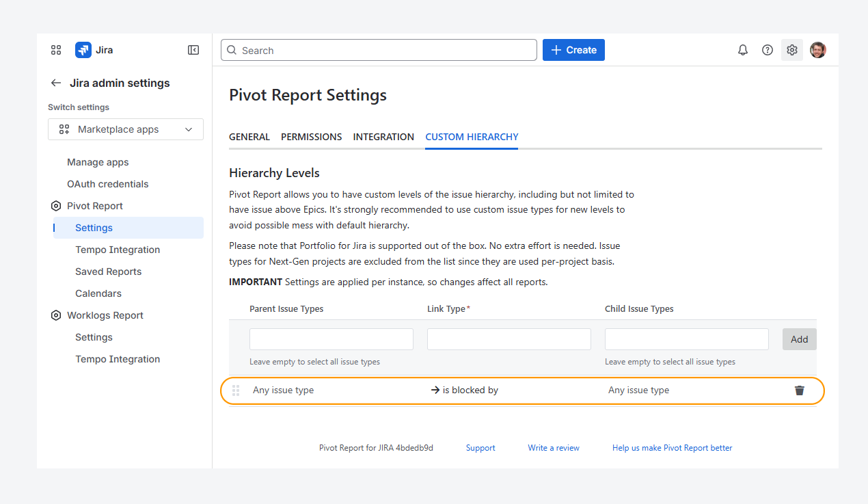The image size is (868, 504).
Task: Collapse the sidebar with the panel icon
Action: click(193, 50)
